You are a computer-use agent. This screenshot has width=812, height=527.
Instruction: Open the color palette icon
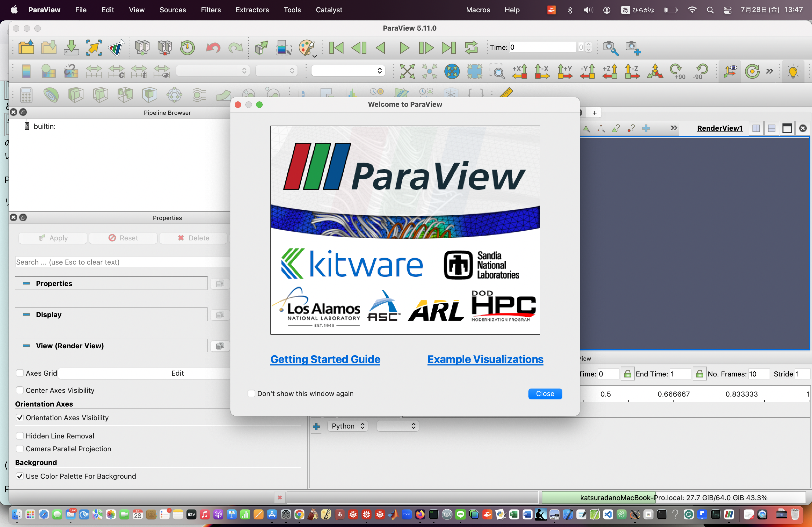307,48
